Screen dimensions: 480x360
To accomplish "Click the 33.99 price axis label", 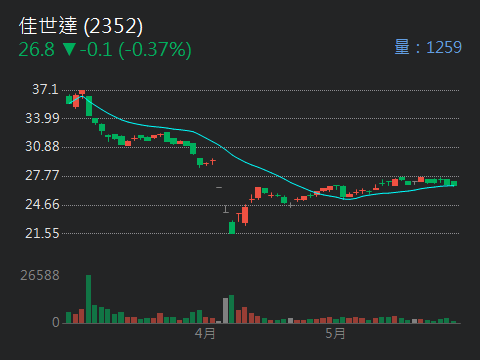I will (42, 118).
